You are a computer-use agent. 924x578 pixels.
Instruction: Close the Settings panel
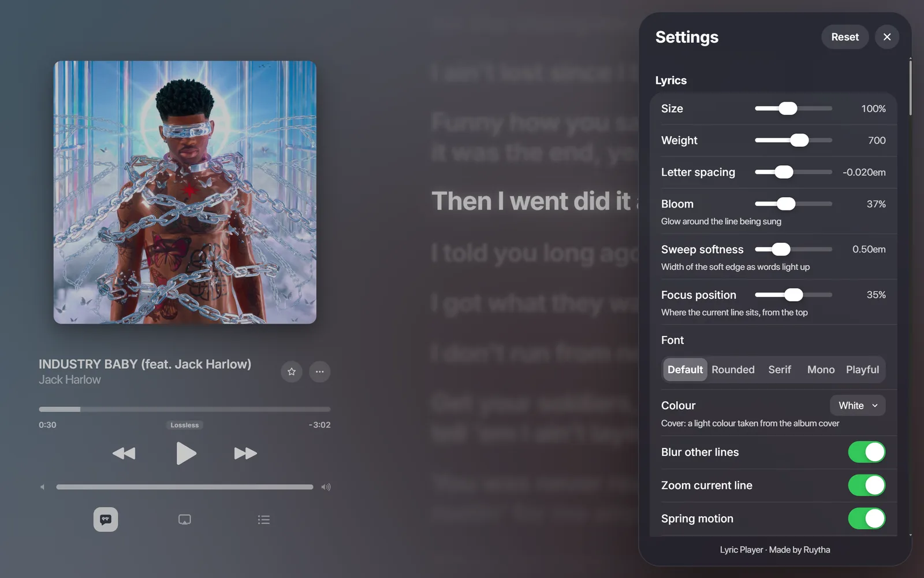887,37
